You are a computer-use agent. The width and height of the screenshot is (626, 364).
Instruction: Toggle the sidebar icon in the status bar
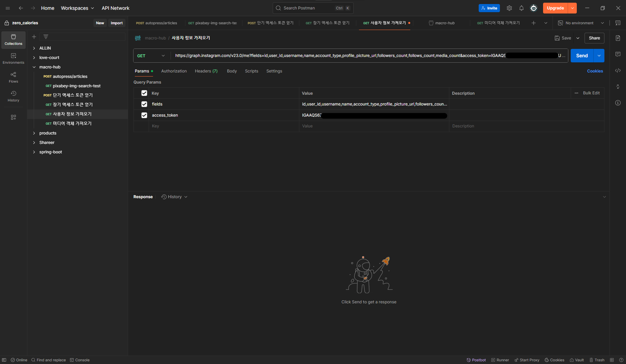click(x=4, y=360)
